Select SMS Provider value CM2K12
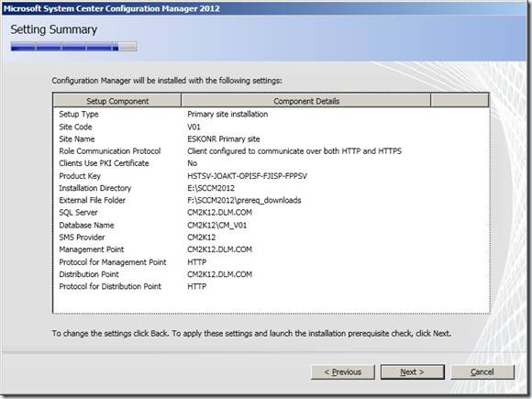 coord(202,238)
